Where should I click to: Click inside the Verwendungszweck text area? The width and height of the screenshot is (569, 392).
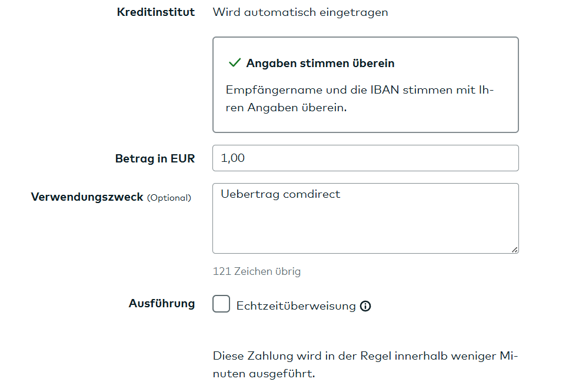tap(365, 218)
